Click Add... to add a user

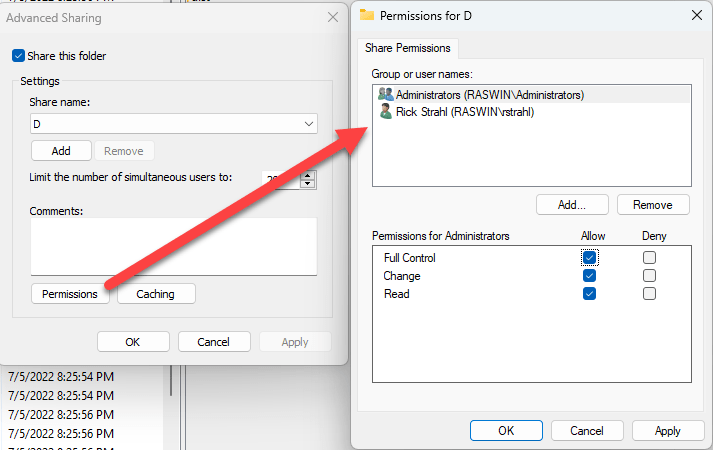pos(572,205)
